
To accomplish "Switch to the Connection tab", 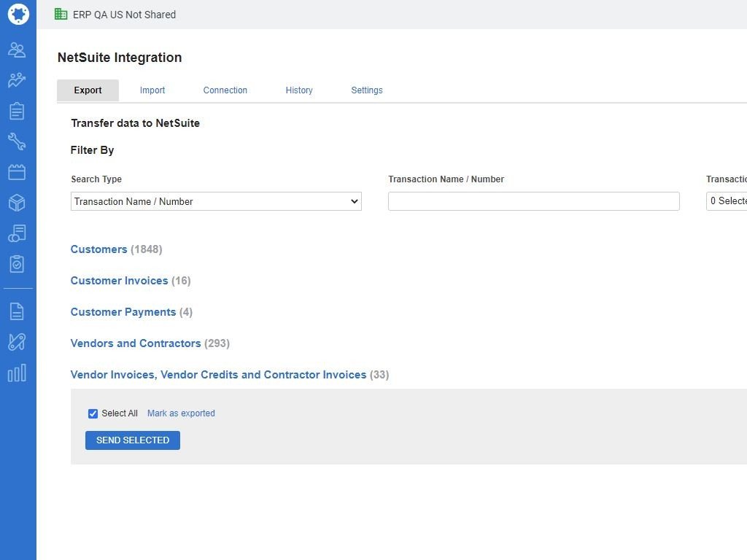I will 225,90.
